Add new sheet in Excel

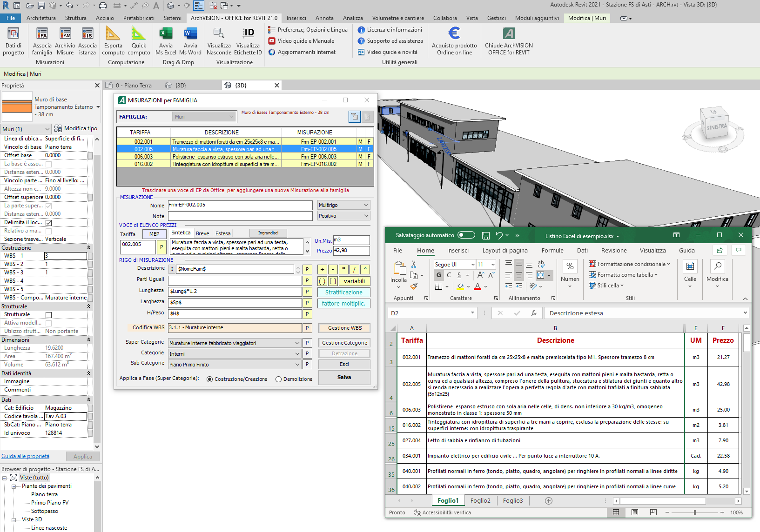click(549, 501)
